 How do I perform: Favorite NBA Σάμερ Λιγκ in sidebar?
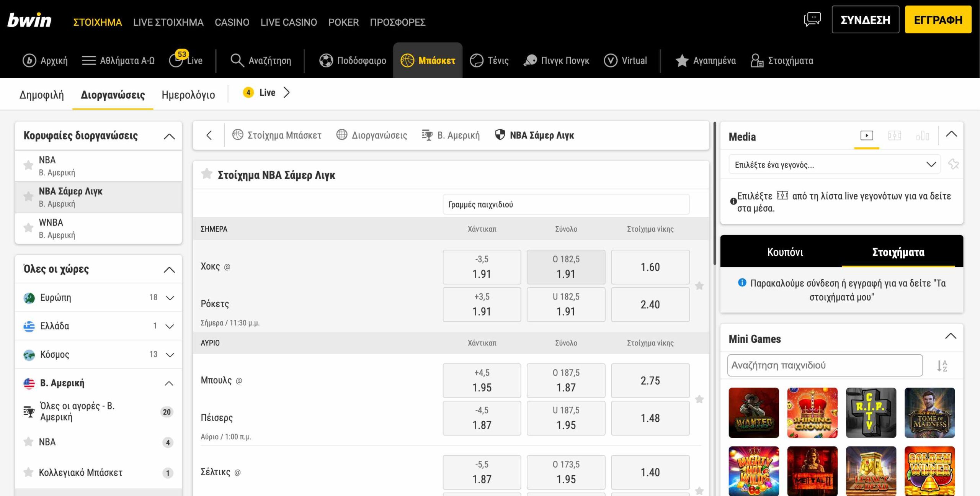click(28, 196)
